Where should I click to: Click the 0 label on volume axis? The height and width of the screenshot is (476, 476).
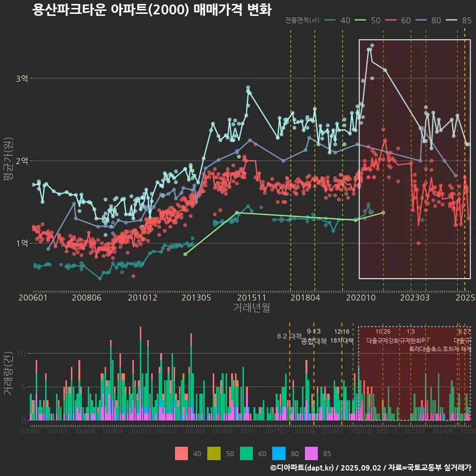[x=23, y=420]
